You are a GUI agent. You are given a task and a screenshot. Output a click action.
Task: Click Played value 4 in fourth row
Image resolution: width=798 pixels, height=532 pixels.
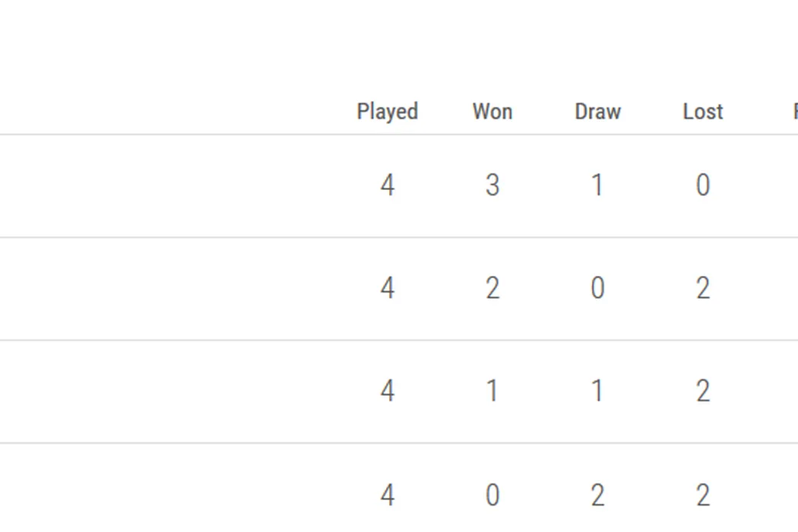click(388, 495)
